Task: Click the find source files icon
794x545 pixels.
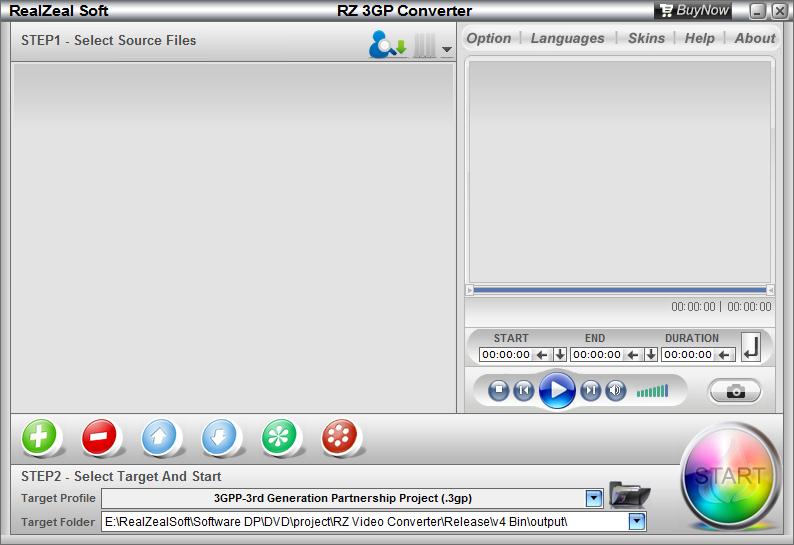Action: [x=386, y=45]
